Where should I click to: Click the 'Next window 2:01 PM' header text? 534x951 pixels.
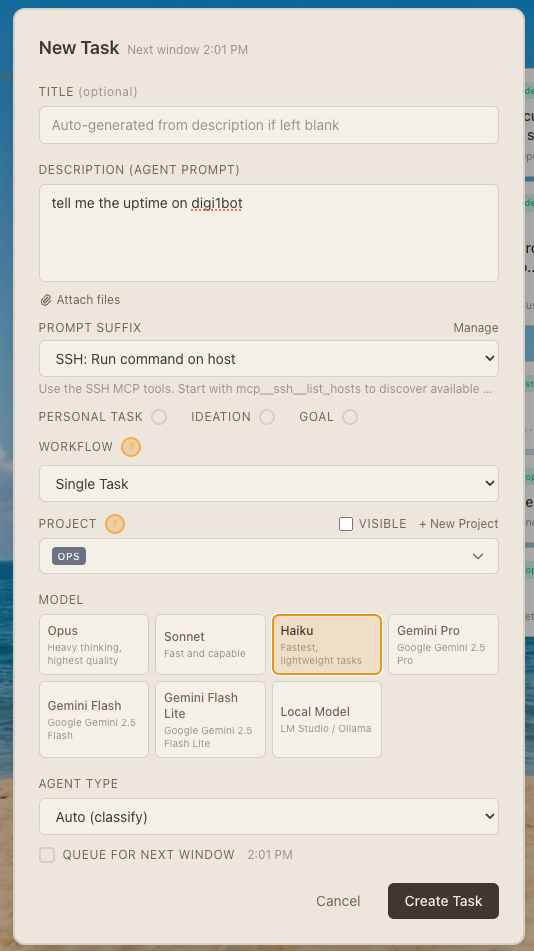coord(188,50)
